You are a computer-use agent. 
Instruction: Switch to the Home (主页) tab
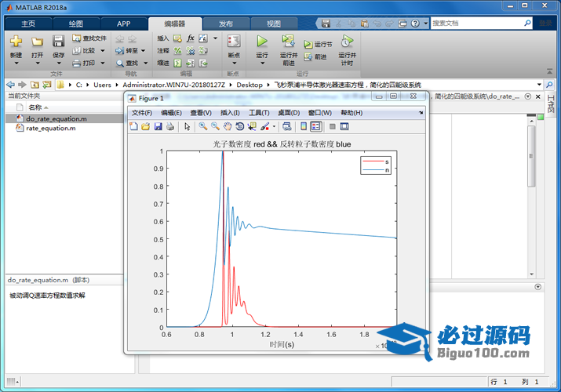click(28, 24)
